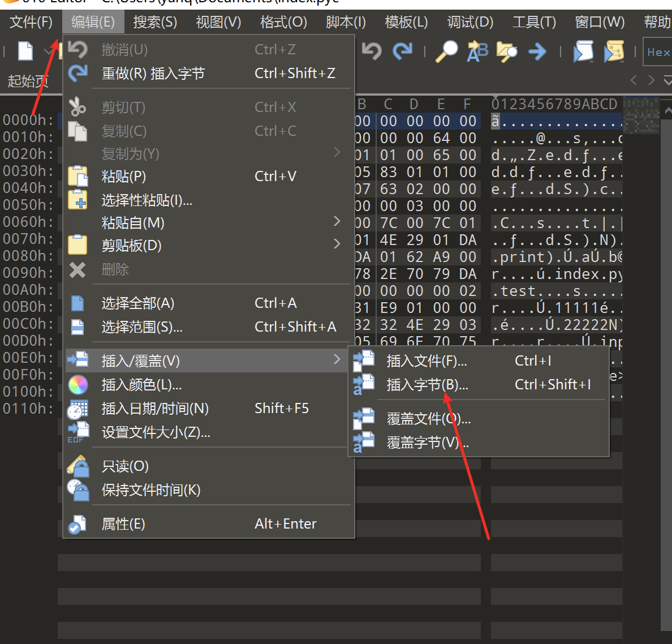Open the 文件(F) menu
The height and width of the screenshot is (644, 672).
pos(31,22)
